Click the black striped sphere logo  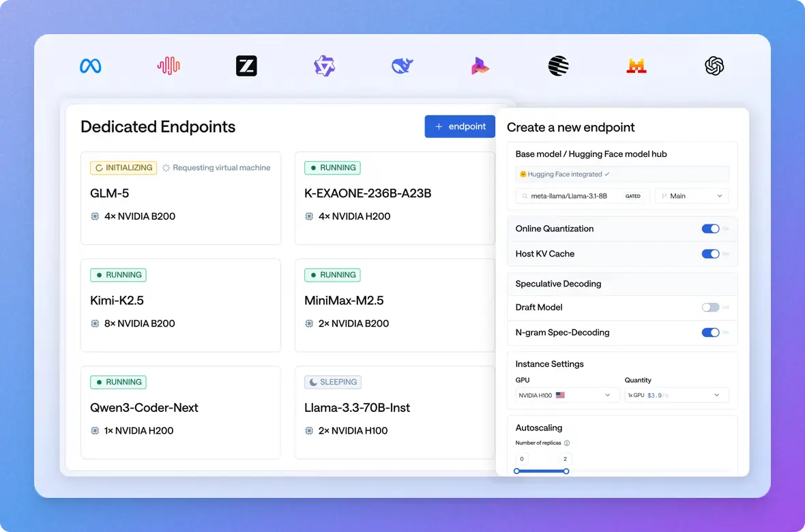pos(559,65)
